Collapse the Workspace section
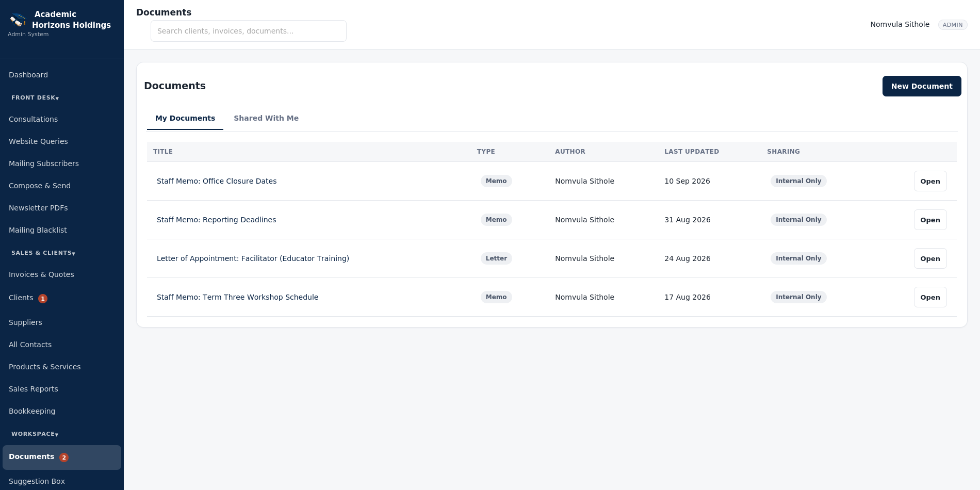This screenshot has width=980, height=490. point(35,434)
